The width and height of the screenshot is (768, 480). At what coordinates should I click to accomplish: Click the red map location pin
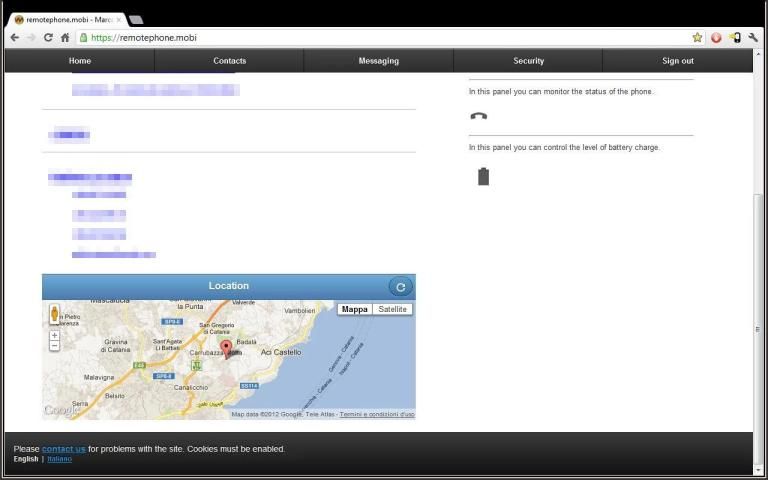click(226, 348)
